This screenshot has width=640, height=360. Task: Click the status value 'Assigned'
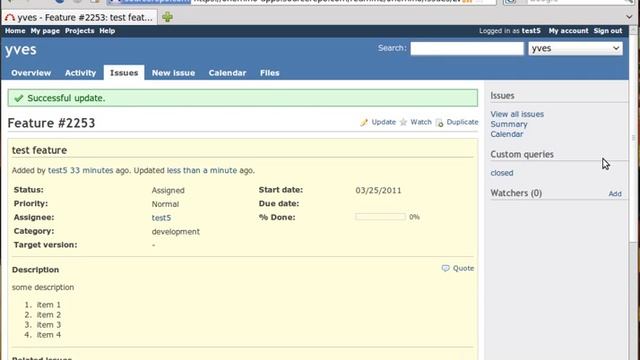[168, 191]
